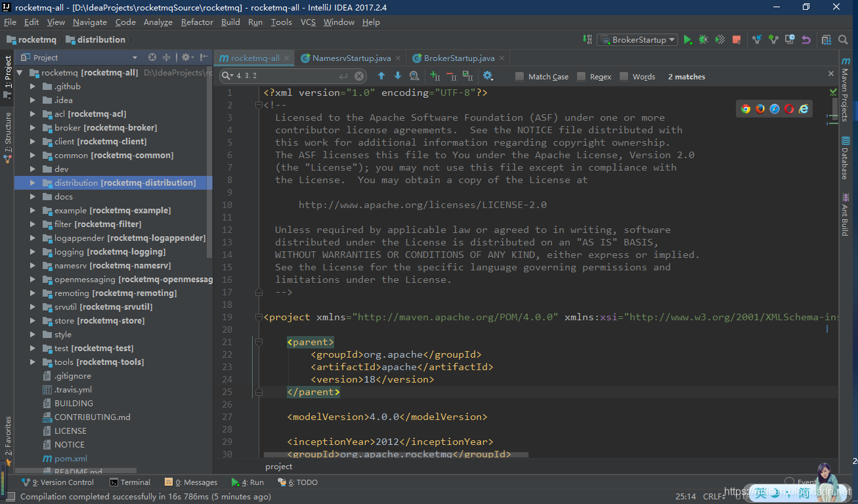
Task: Open the Terminal tool window
Action: 130,482
